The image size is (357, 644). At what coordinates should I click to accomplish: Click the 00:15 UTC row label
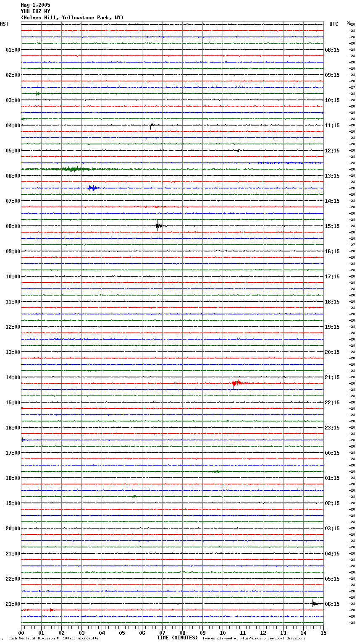click(332, 453)
